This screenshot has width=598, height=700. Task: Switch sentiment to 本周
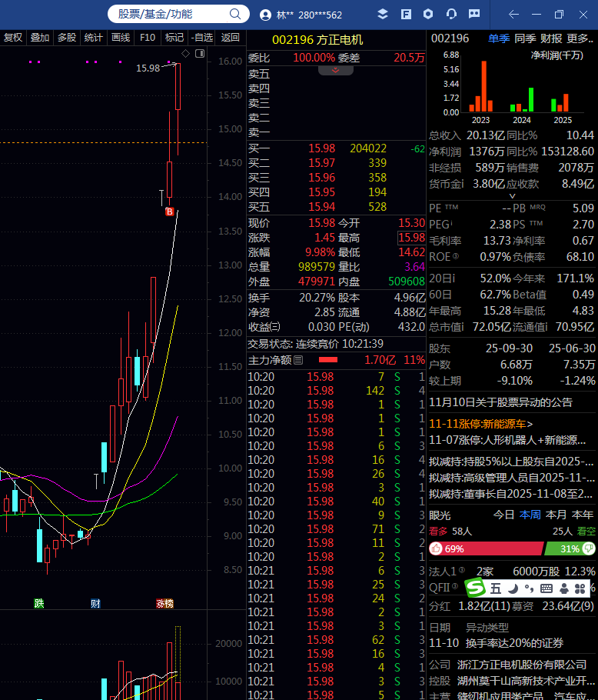tap(530, 515)
